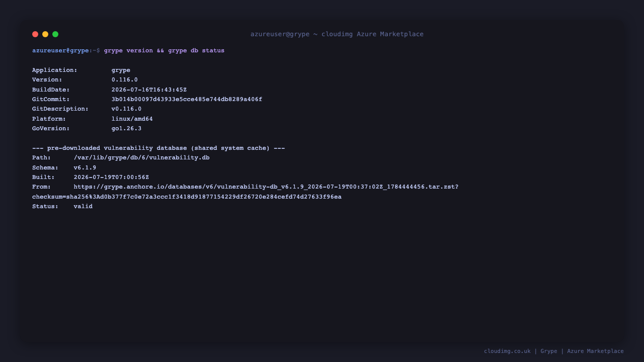Click the 'GitDescription:' label
The width and height of the screenshot is (644, 362).
[x=60, y=109]
